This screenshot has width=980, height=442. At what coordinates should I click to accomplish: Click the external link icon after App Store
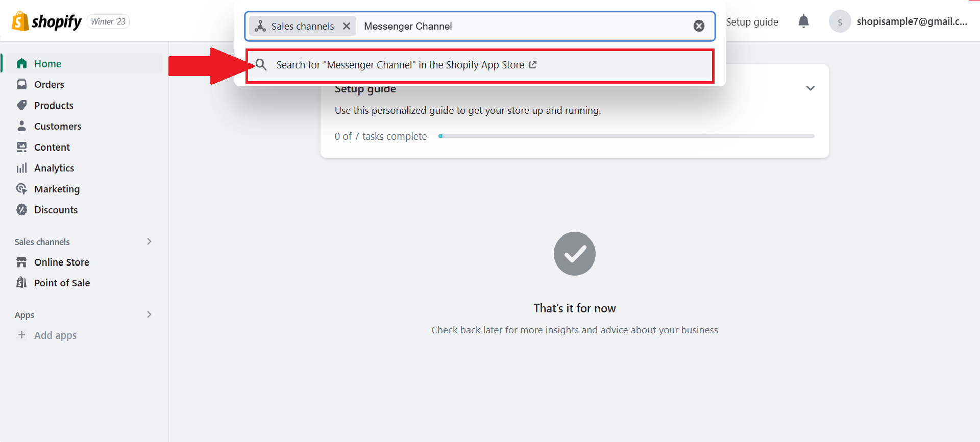click(x=533, y=65)
